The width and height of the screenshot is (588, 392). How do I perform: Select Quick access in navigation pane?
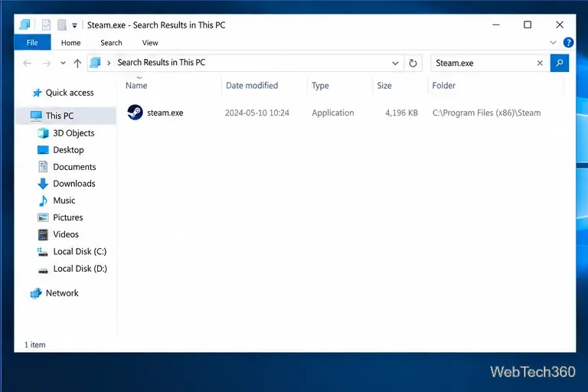tap(70, 93)
